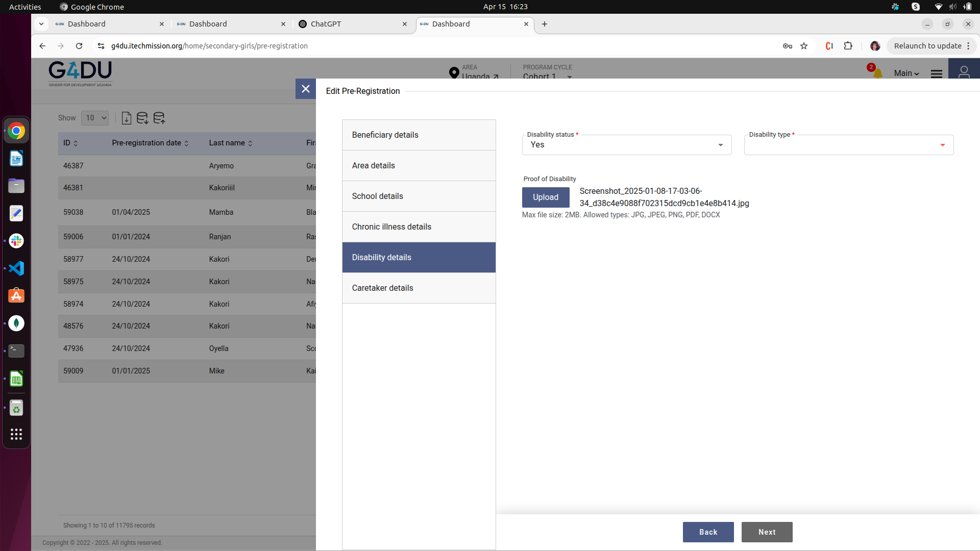The image size is (980, 551).
Task: Open the notifications bell
Action: [877, 73]
